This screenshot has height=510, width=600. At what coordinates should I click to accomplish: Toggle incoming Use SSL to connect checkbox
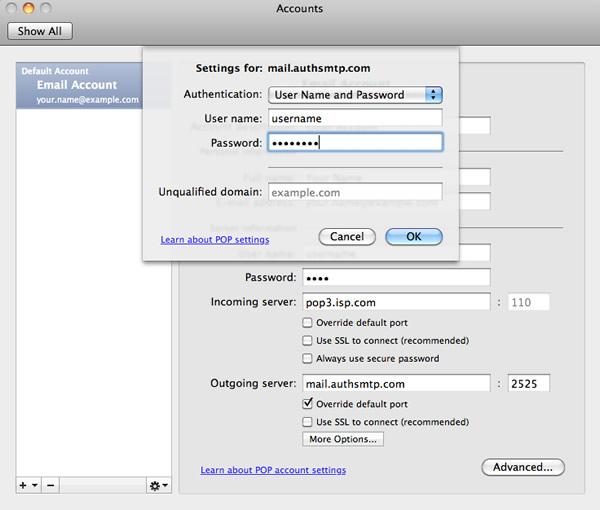coord(307,341)
